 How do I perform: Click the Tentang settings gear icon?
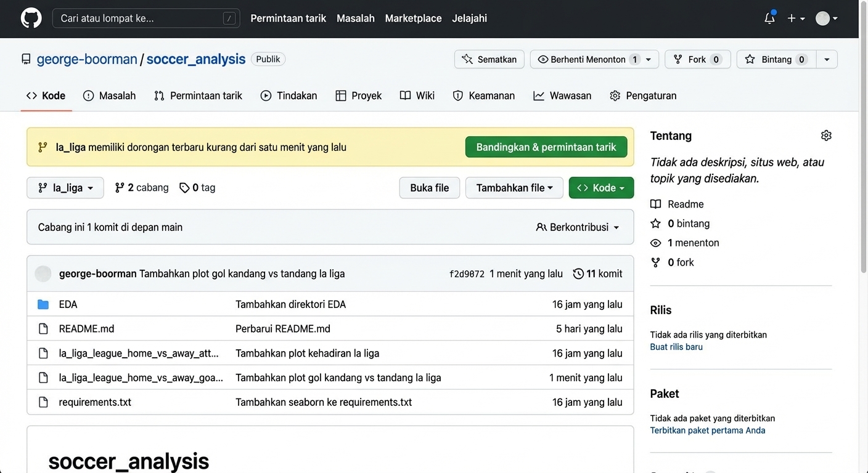pos(826,135)
